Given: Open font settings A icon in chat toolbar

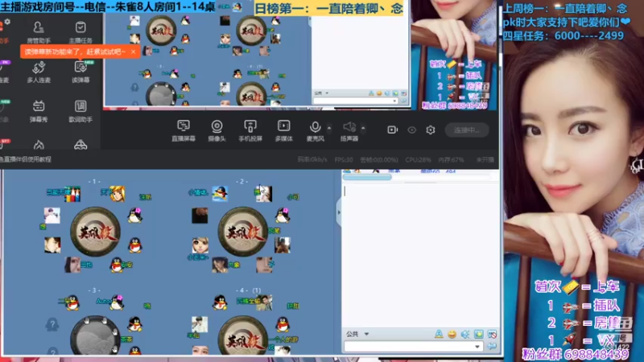Looking at the screenshot, I should [439, 334].
